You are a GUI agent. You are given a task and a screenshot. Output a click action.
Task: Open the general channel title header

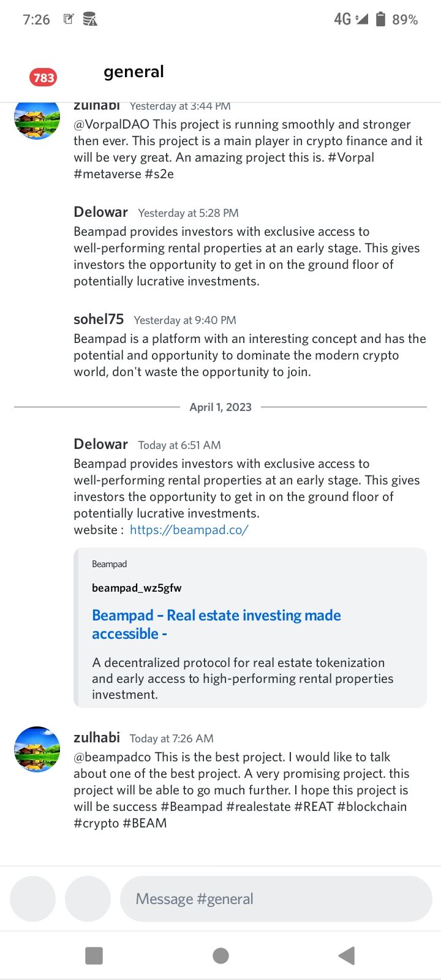(134, 72)
